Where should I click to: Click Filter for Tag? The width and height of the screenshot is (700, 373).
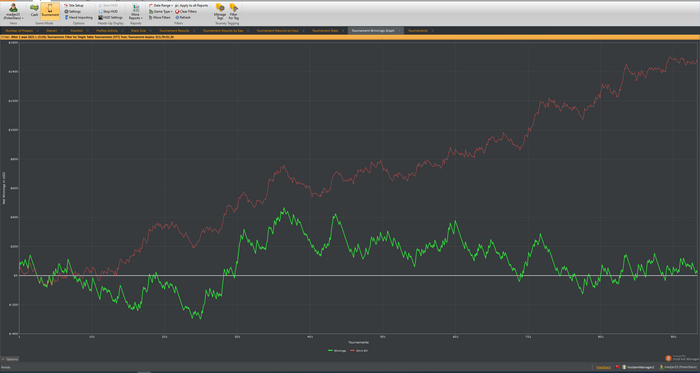tap(233, 12)
